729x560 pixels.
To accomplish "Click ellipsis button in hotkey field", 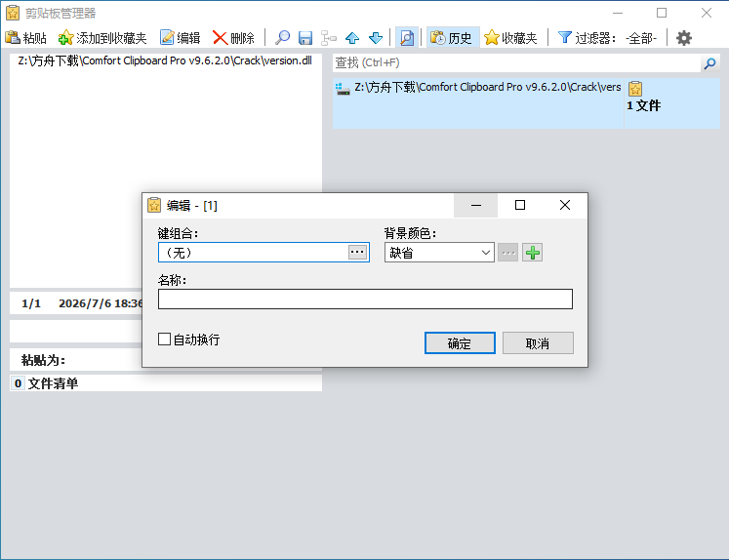I will pyautogui.click(x=357, y=253).
